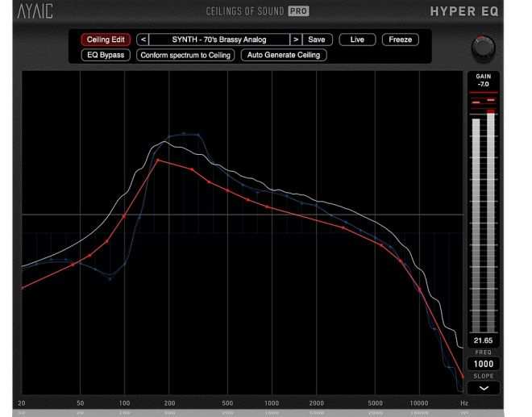Click the 200 frequency axis label

169,403
